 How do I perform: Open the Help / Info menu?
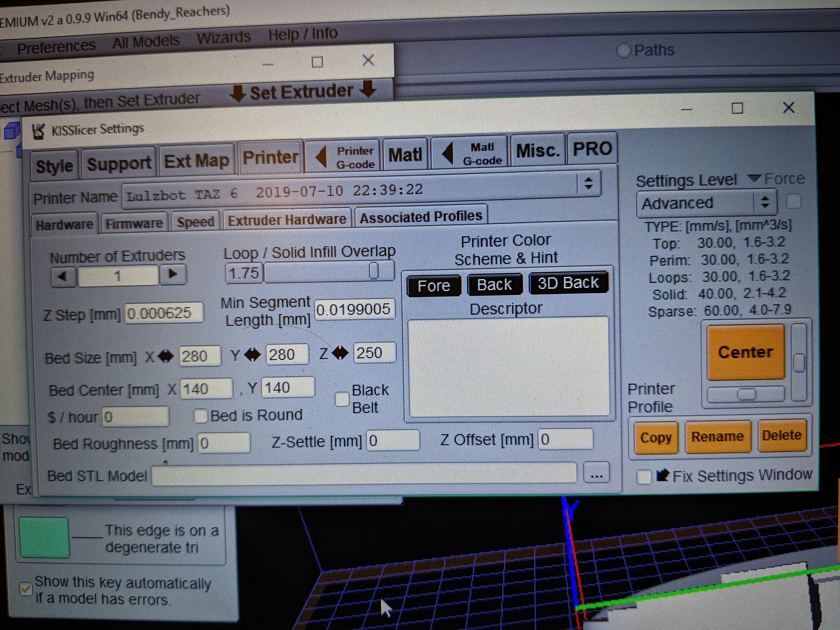[303, 34]
